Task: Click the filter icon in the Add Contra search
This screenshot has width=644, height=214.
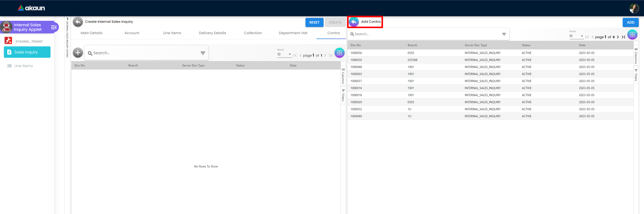Action: tap(504, 34)
